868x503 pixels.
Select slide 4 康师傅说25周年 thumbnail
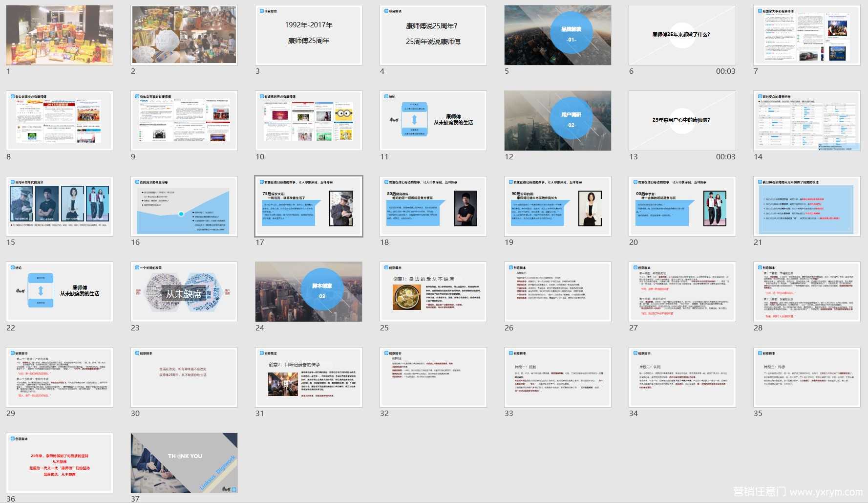coord(433,35)
